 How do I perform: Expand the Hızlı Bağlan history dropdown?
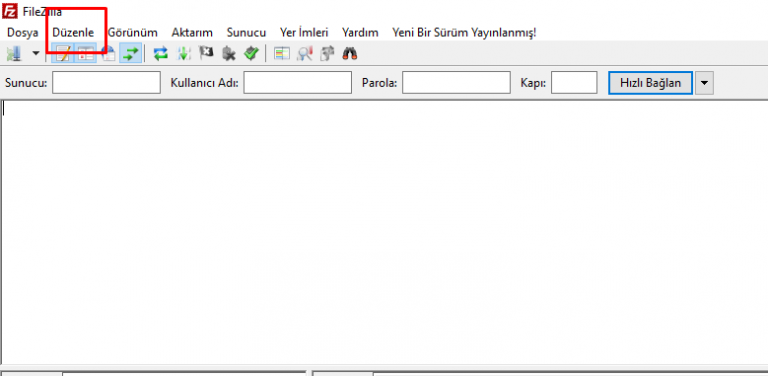(x=704, y=83)
